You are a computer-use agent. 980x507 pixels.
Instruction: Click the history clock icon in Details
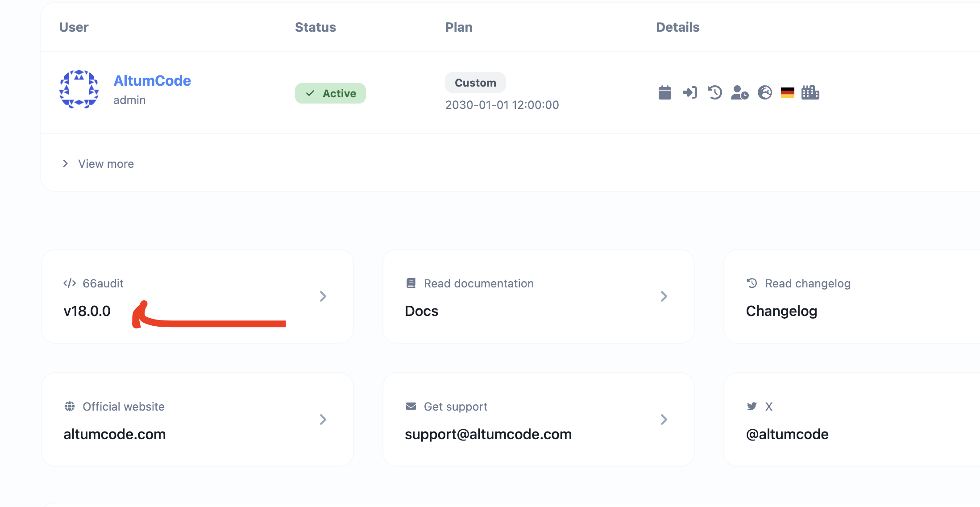coord(715,92)
